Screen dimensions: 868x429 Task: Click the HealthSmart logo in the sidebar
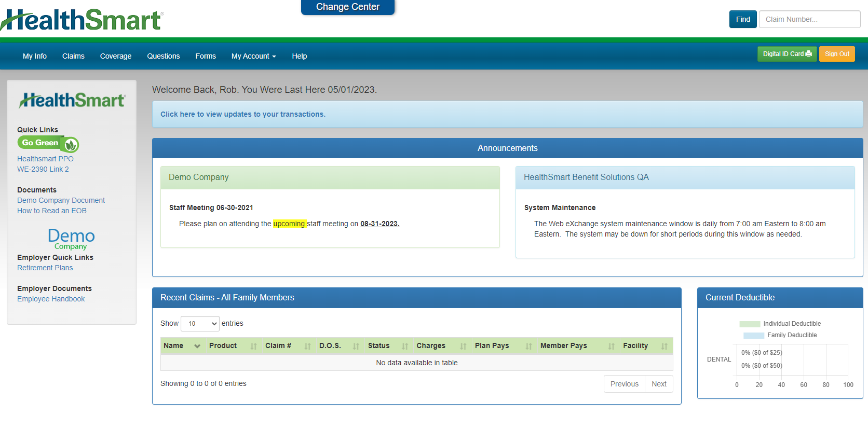pos(72,100)
